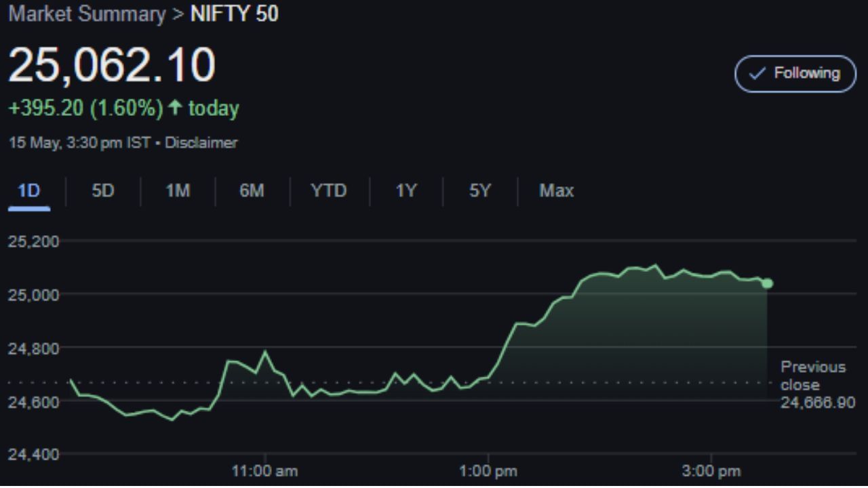The height and width of the screenshot is (488, 868).
Task: Click the NIFTY 50 title
Action: coord(235,14)
